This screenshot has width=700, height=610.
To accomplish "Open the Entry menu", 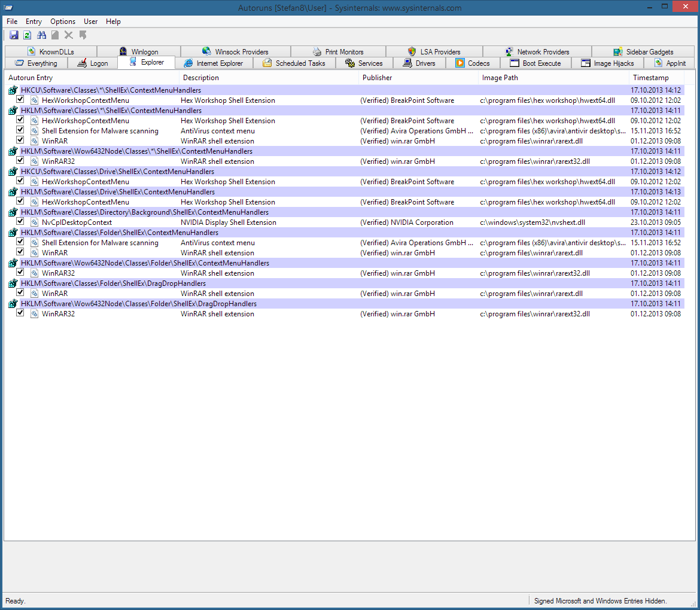I will click(34, 22).
